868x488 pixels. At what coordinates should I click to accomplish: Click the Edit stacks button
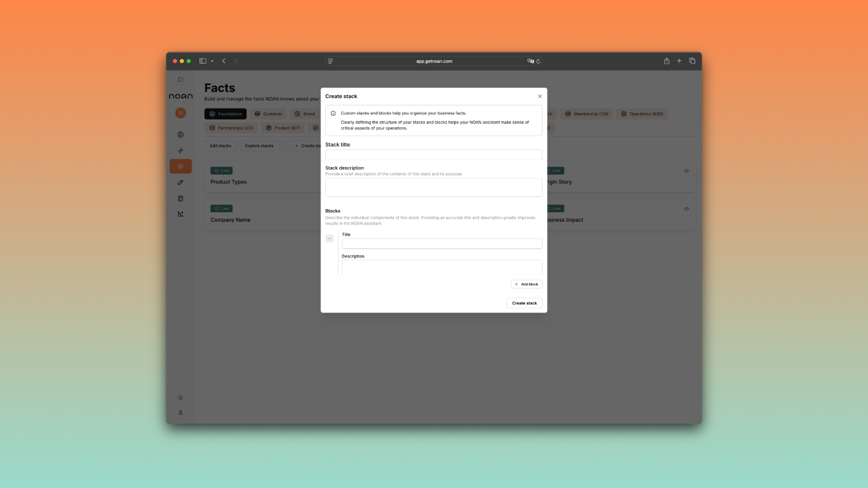point(220,146)
